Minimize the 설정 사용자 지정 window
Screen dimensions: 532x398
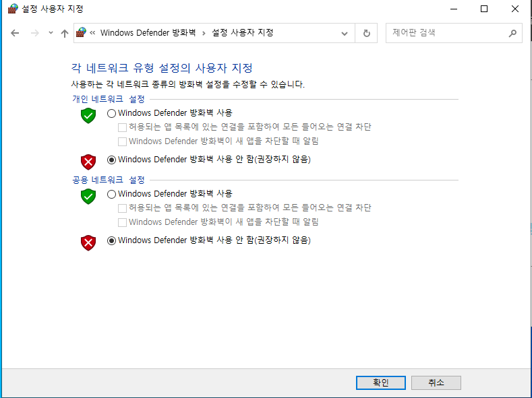click(x=454, y=9)
